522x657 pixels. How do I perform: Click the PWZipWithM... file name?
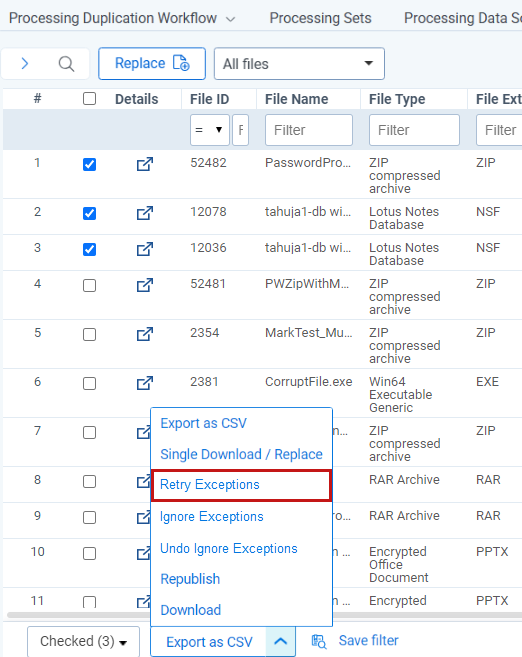(307, 284)
